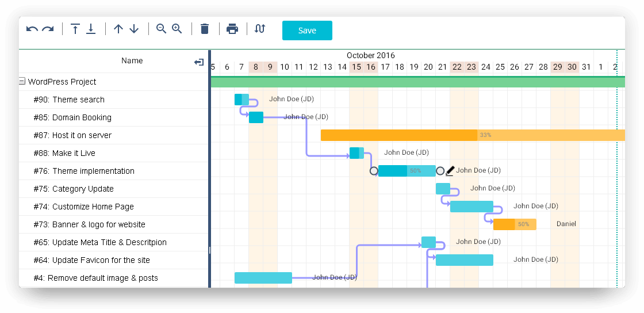Print the Gantt chart
Screen dimensions: 644x313
coord(232,29)
